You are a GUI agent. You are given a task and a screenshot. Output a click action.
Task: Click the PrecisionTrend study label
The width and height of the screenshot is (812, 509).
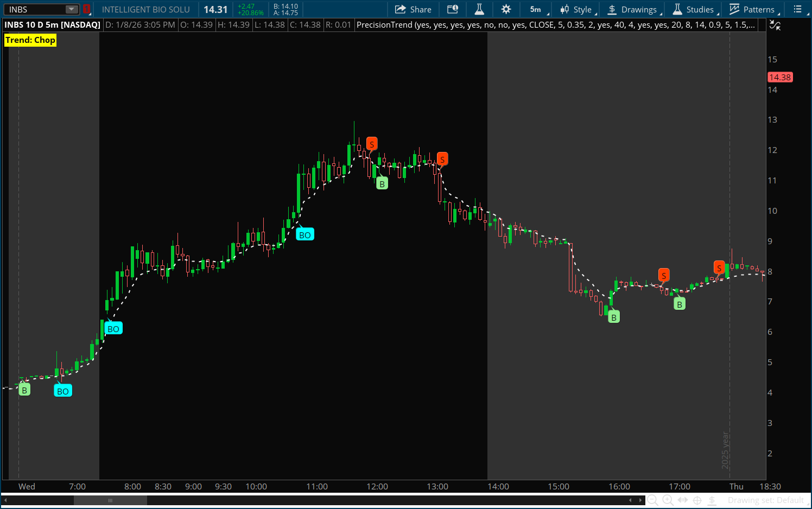pos(555,25)
